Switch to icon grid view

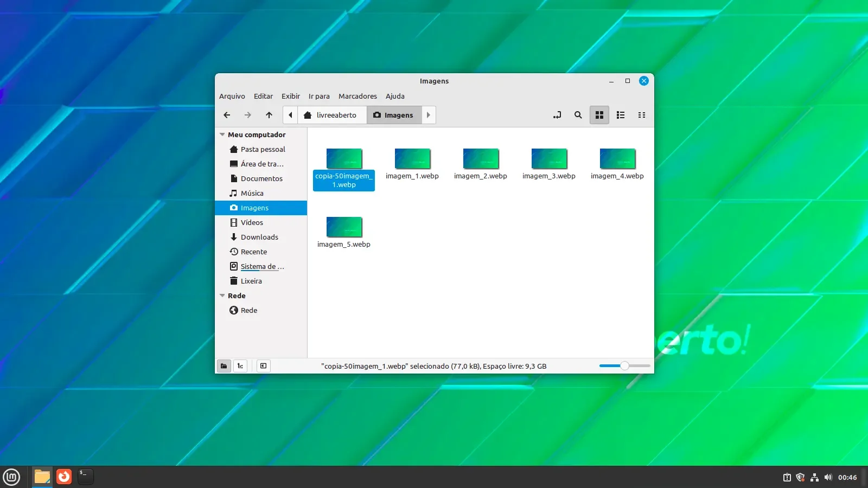599,115
